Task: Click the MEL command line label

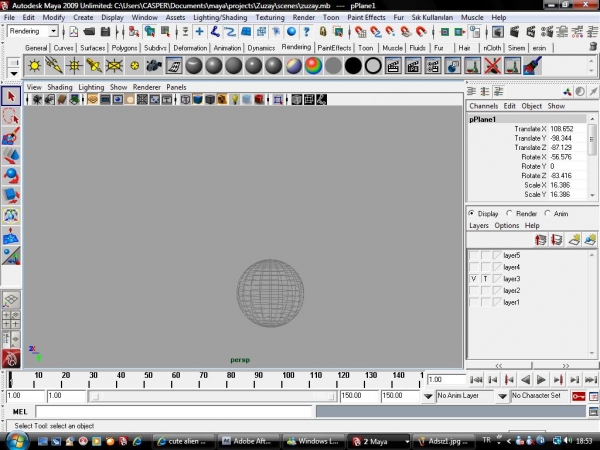Action: pos(20,412)
